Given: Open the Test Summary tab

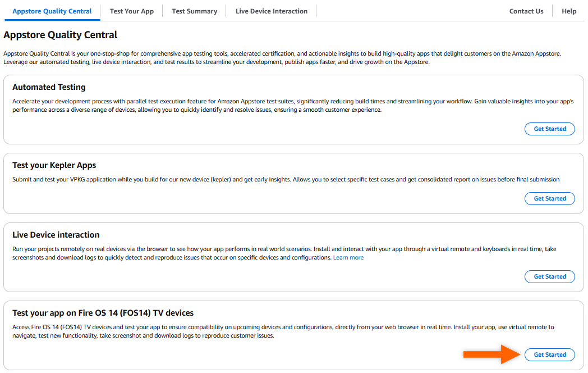Looking at the screenshot, I should [194, 11].
